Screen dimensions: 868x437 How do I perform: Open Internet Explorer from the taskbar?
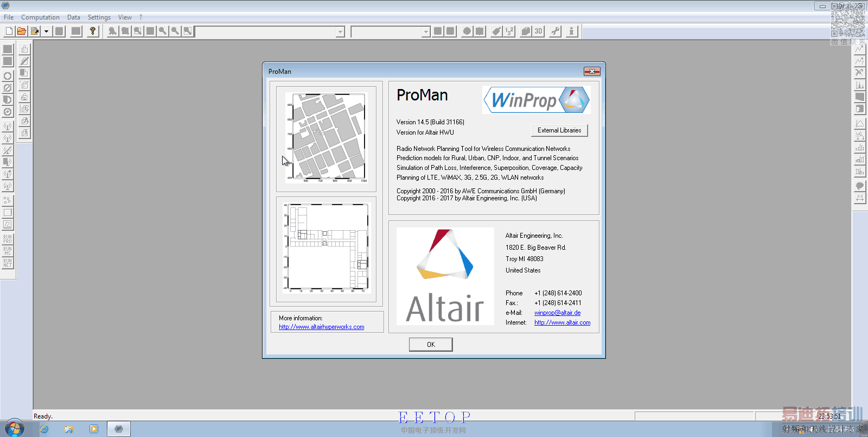44,429
